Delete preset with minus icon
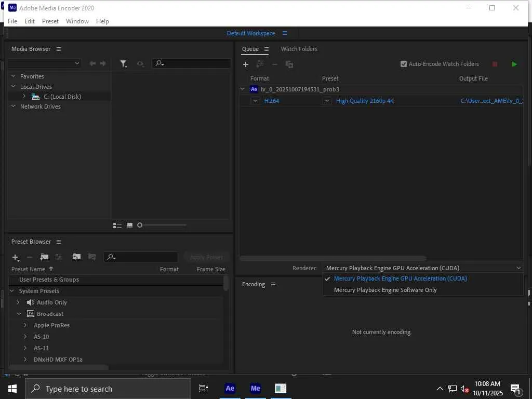Viewport: 532px width, 399px height. [x=29, y=257]
